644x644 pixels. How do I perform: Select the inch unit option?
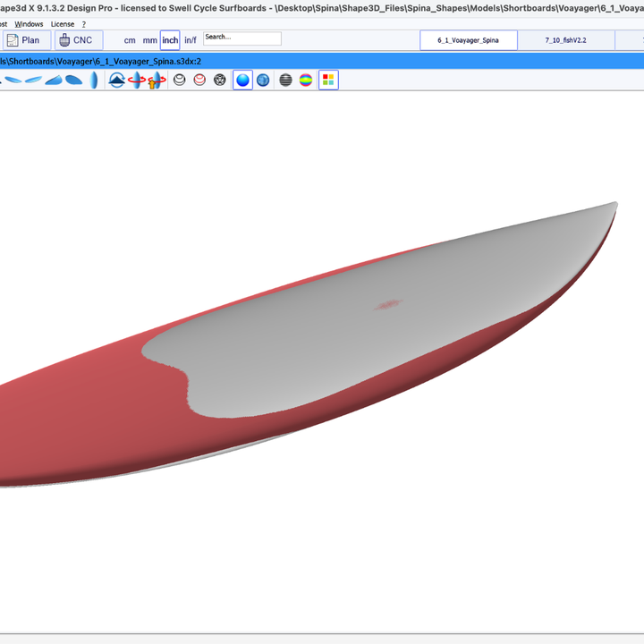tap(170, 40)
